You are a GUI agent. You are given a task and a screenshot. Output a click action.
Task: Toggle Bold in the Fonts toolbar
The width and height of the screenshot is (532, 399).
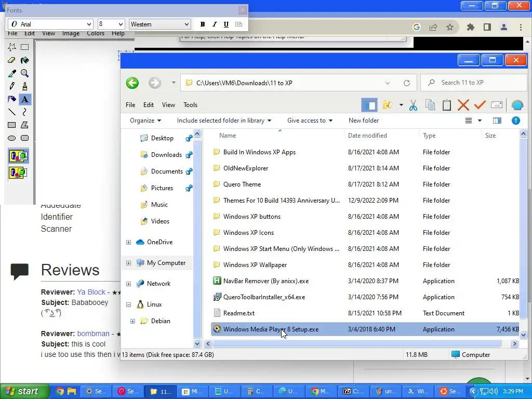click(x=203, y=24)
